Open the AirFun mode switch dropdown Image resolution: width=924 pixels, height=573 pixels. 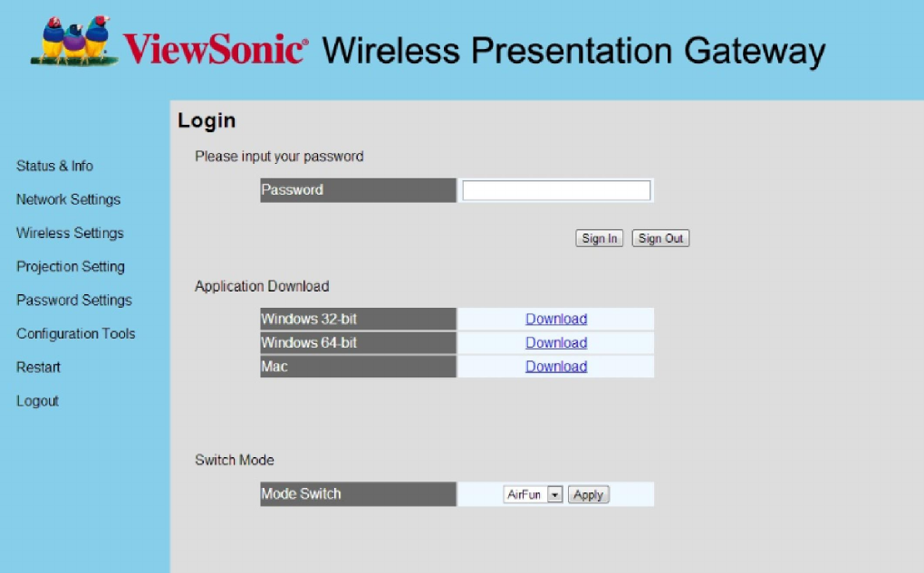point(534,494)
